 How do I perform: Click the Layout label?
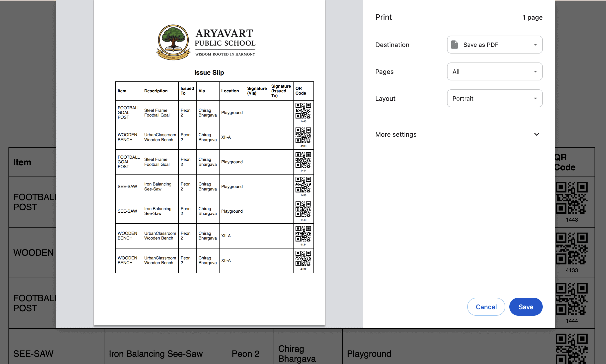pyautogui.click(x=385, y=99)
